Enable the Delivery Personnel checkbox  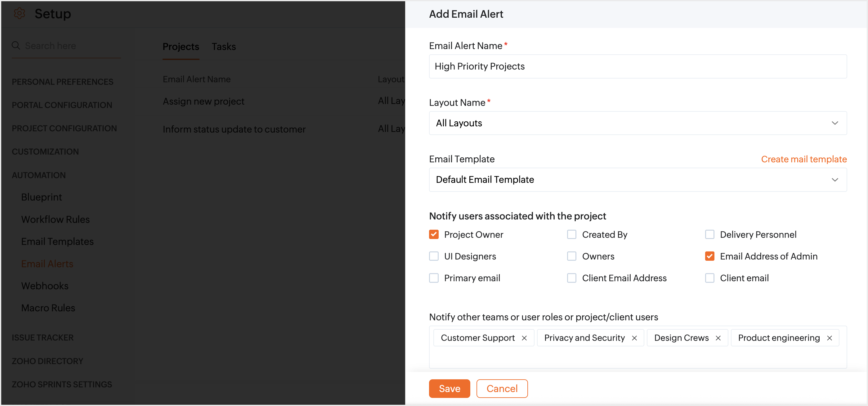pyautogui.click(x=709, y=234)
